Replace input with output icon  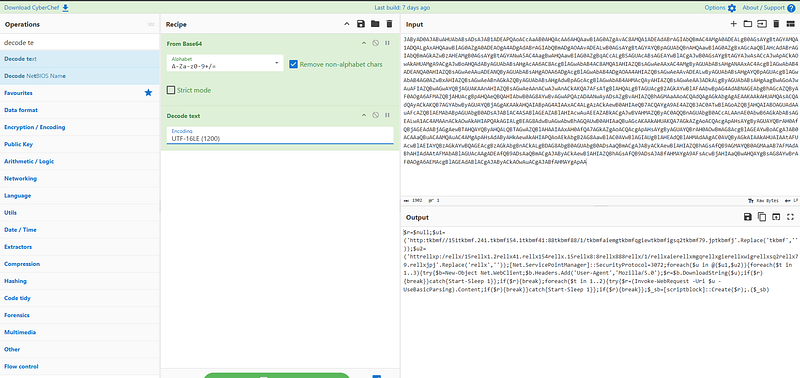(776, 217)
